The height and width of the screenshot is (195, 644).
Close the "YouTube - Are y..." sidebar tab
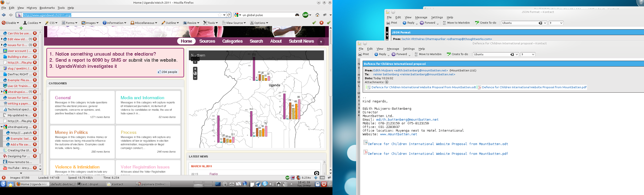[35, 168]
